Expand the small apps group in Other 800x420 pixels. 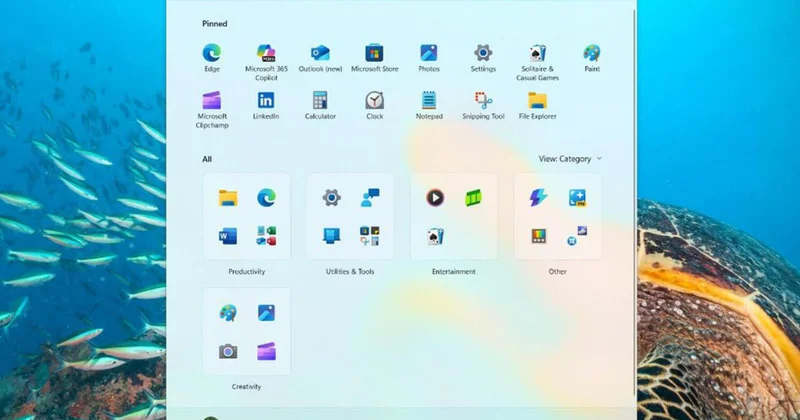[577, 236]
